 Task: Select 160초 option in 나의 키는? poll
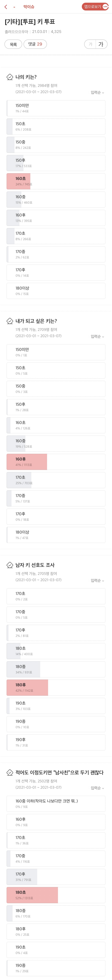click(56, 181)
